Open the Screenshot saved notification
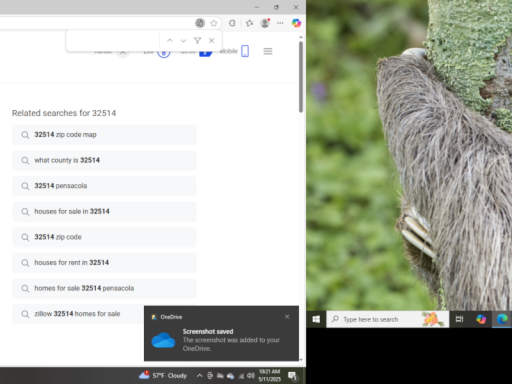This screenshot has width=512, height=384. 221,333
